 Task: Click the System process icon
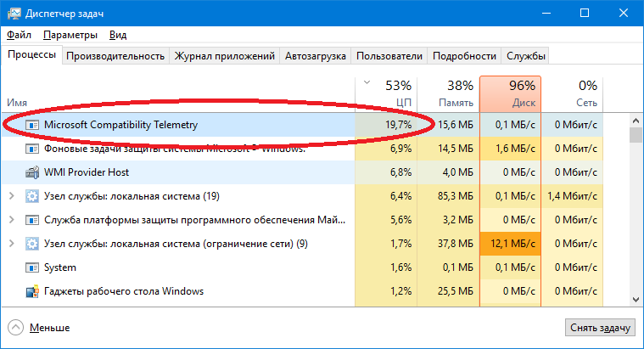pos(32,267)
